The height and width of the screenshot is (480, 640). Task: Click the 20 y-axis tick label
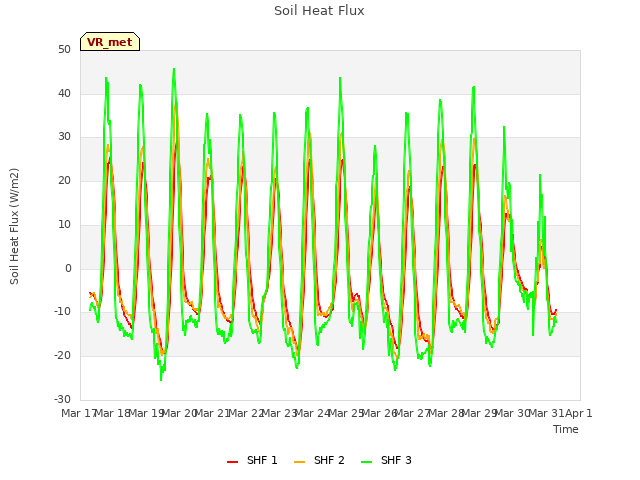point(64,180)
